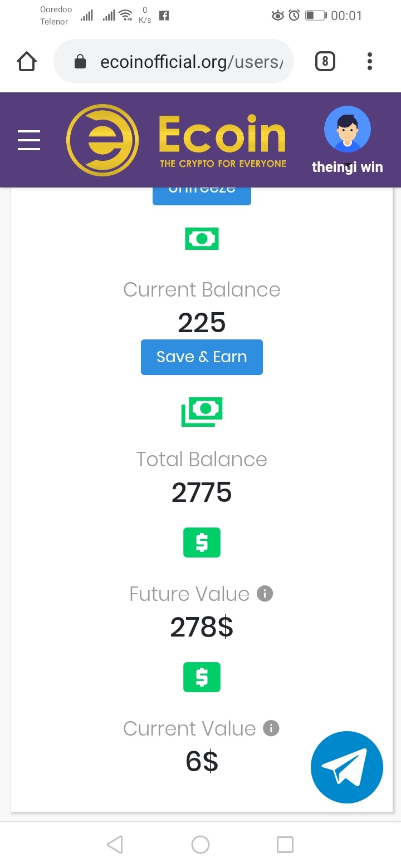Open browser three-dot overflow menu
This screenshot has height=868, width=401.
(369, 61)
